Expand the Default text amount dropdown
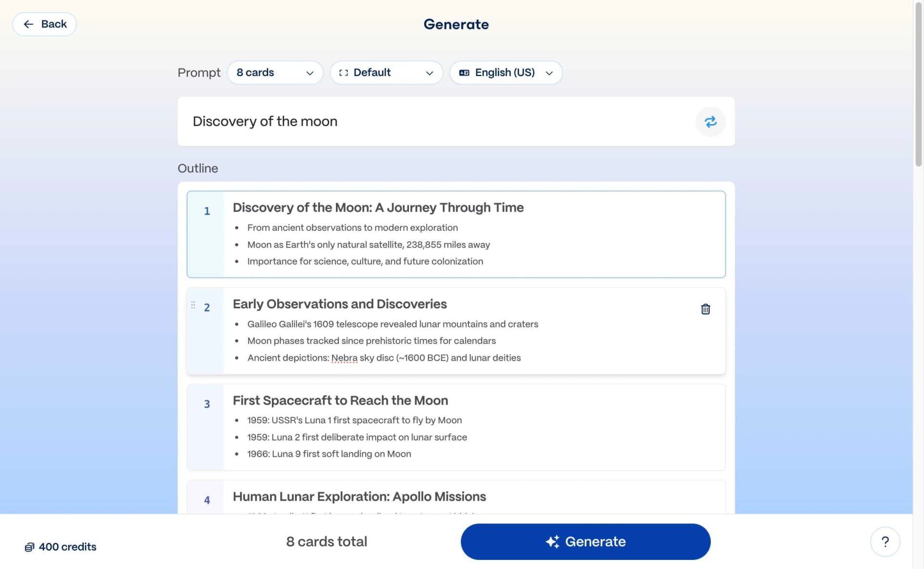Screen dimensions: 924x569 pos(386,73)
